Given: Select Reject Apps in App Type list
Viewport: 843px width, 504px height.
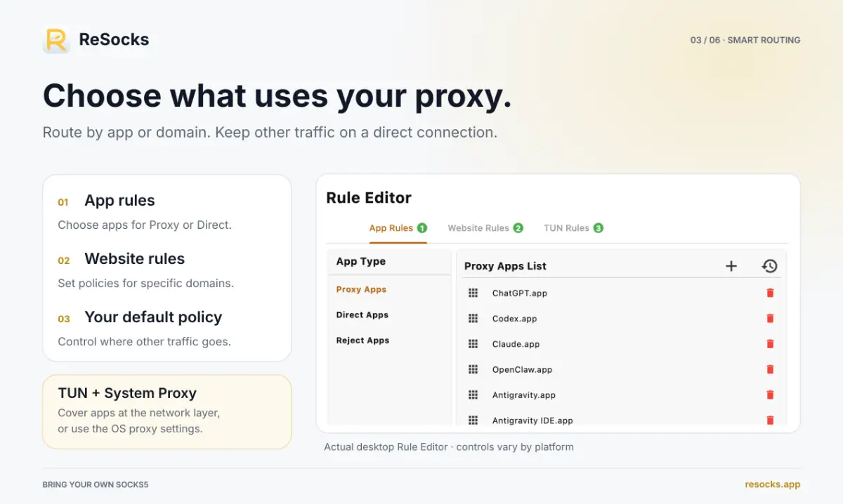Looking at the screenshot, I should 362,340.
